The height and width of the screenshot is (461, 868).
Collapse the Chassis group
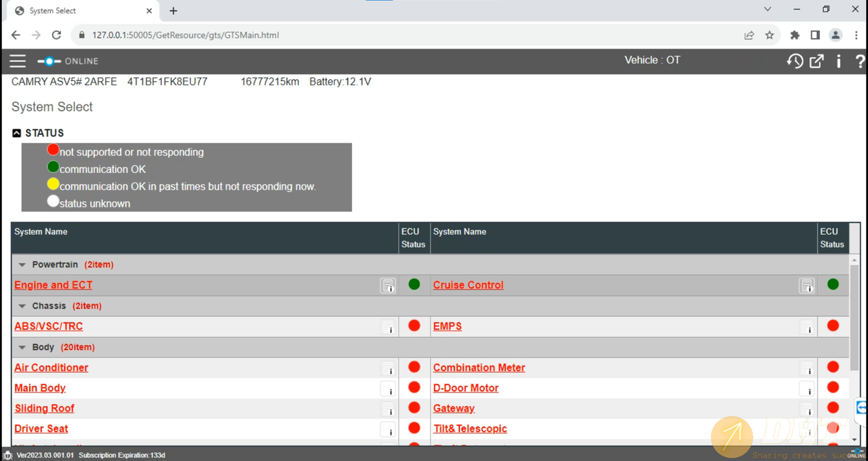pos(22,306)
